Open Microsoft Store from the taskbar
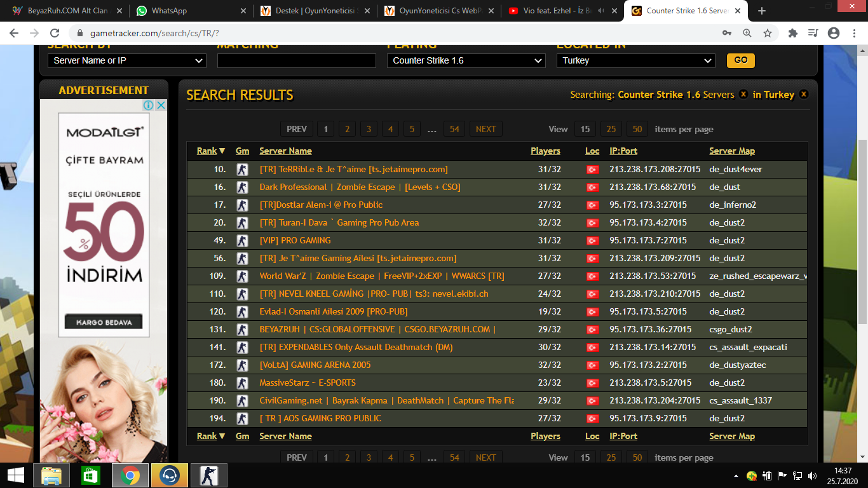Image resolution: width=868 pixels, height=488 pixels. 91,475
